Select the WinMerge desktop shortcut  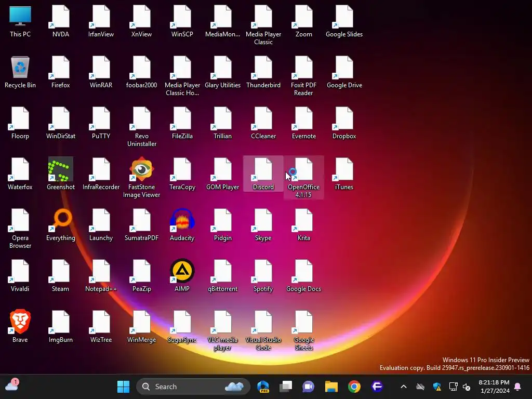point(141,327)
